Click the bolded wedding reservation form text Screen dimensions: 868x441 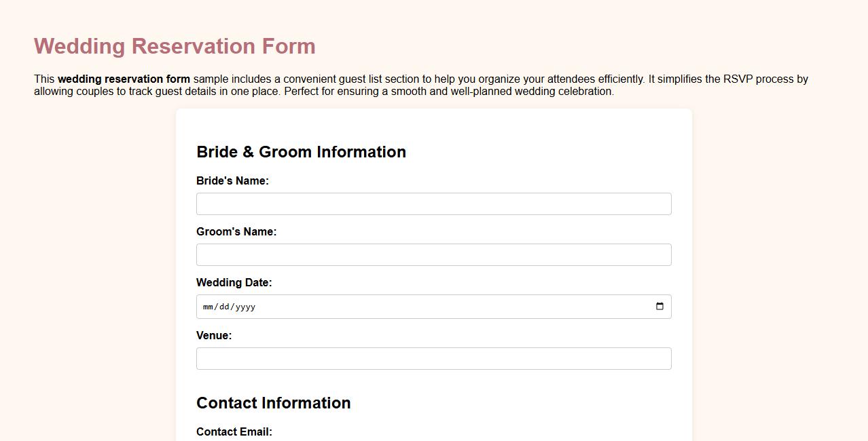coord(124,79)
